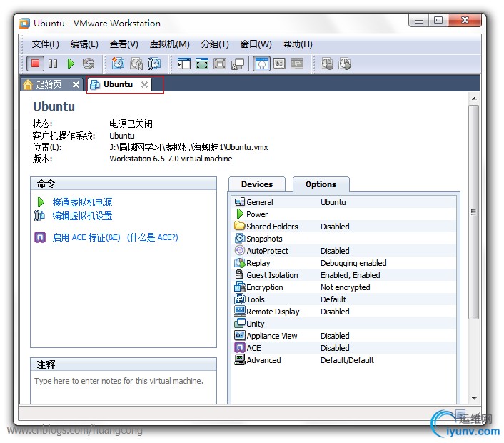Viewport: 504px width, 443px height.
Task: Open the 查看(V) menu
Action: pos(124,44)
